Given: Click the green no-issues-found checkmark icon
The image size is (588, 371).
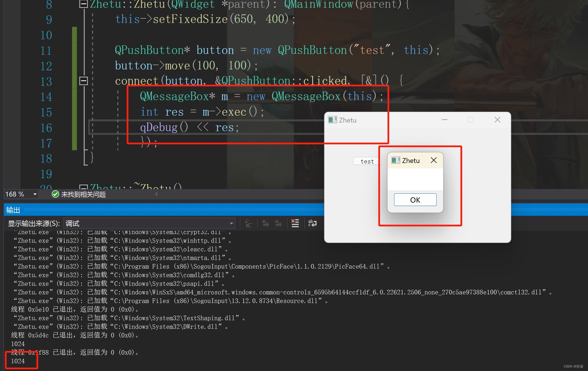Looking at the screenshot, I should 55,194.
